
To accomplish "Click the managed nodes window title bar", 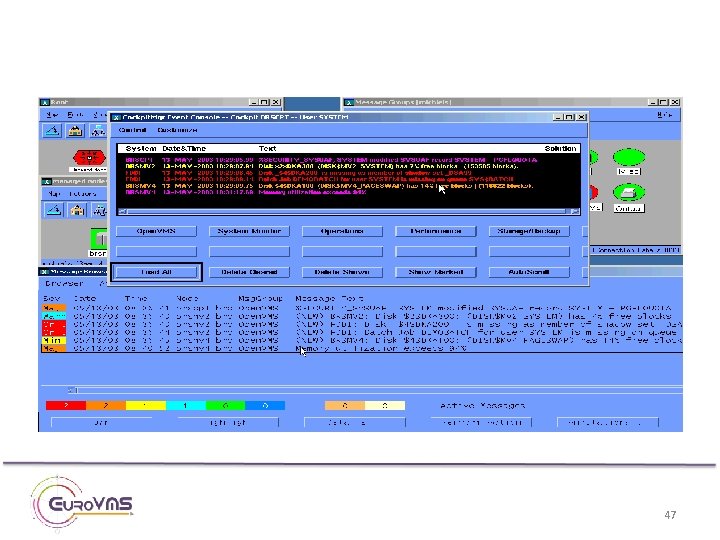I will (74, 181).
